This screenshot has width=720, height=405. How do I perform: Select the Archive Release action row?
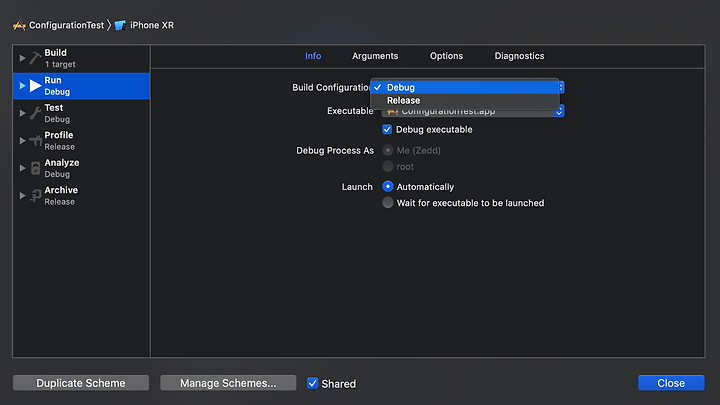pyautogui.click(x=81, y=196)
